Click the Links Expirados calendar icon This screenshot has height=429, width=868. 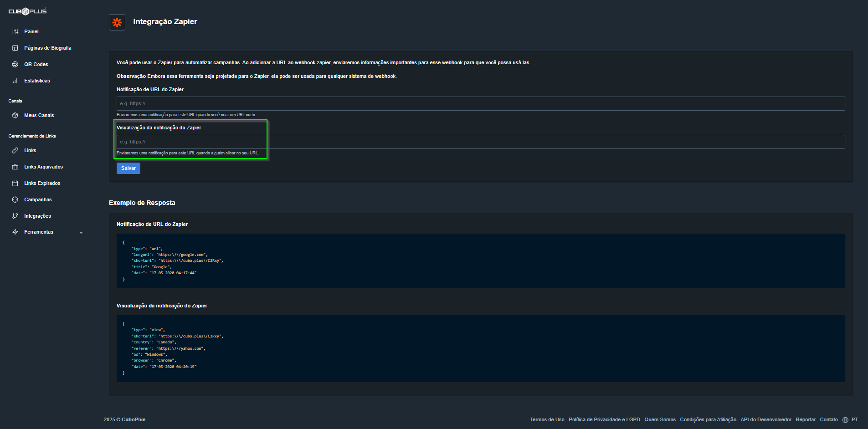point(15,183)
